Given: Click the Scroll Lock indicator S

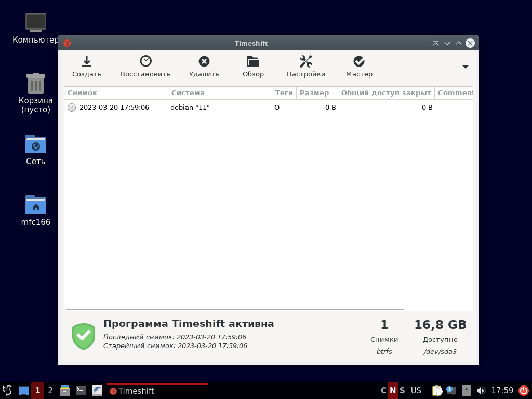Looking at the screenshot, I should [402, 391].
